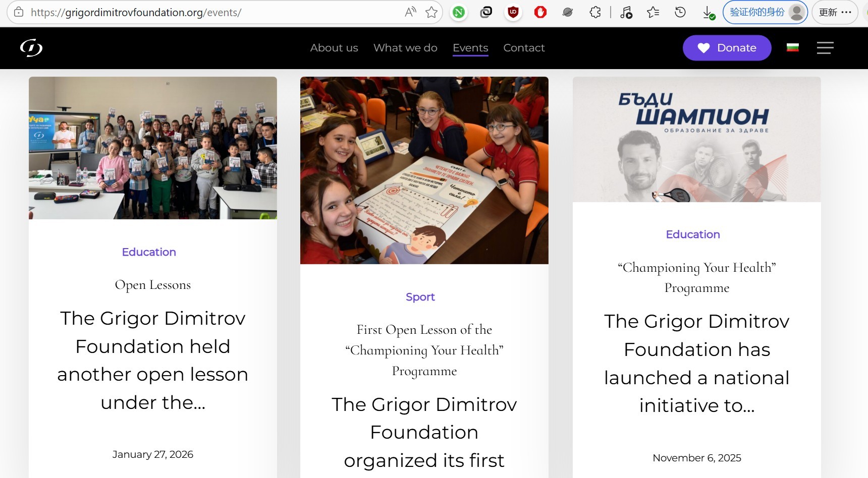
Task: Click the red hand blocker extension icon
Action: coord(540,12)
